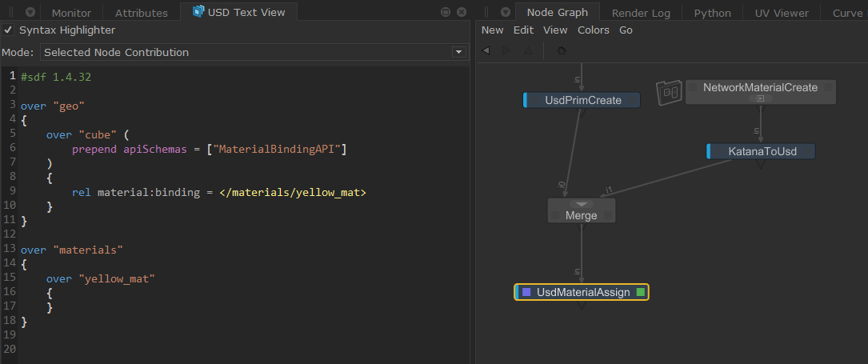Open the Colors menu
868x364 pixels.
pyautogui.click(x=593, y=30)
